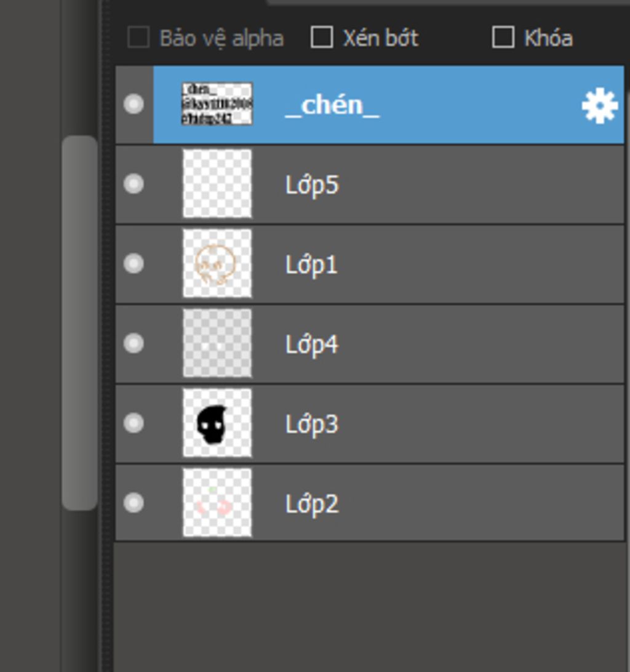This screenshot has height=672, width=630.
Task: Enable the Bảo vệ alpha checkbox
Action: click(138, 38)
